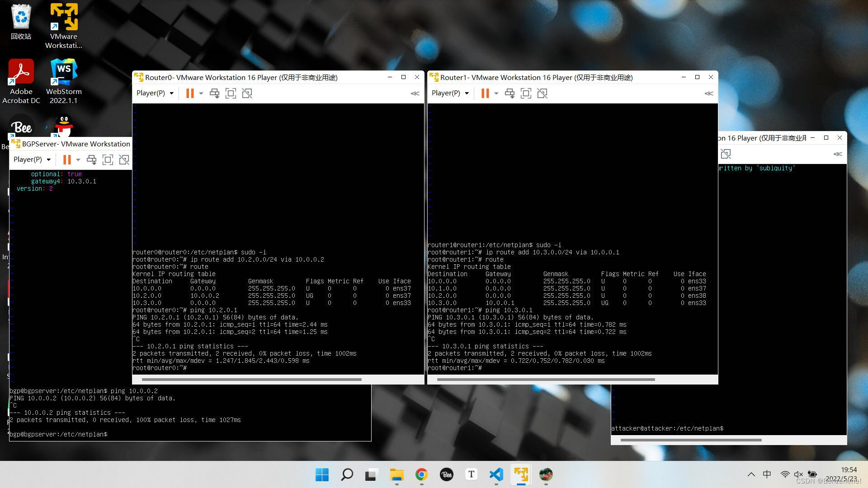
Task: Open Visual Studio Code from taskbar
Action: click(496, 474)
